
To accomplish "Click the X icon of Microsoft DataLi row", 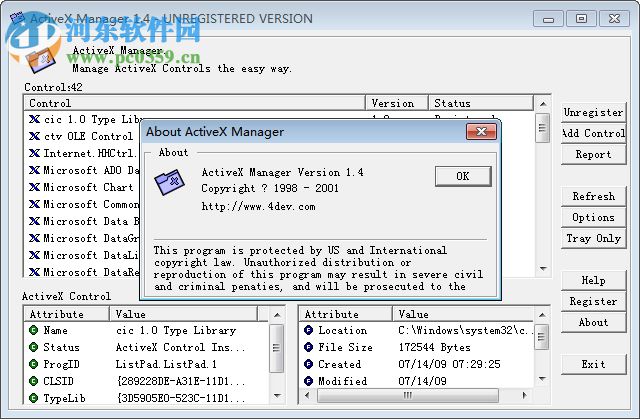I will [x=35, y=255].
